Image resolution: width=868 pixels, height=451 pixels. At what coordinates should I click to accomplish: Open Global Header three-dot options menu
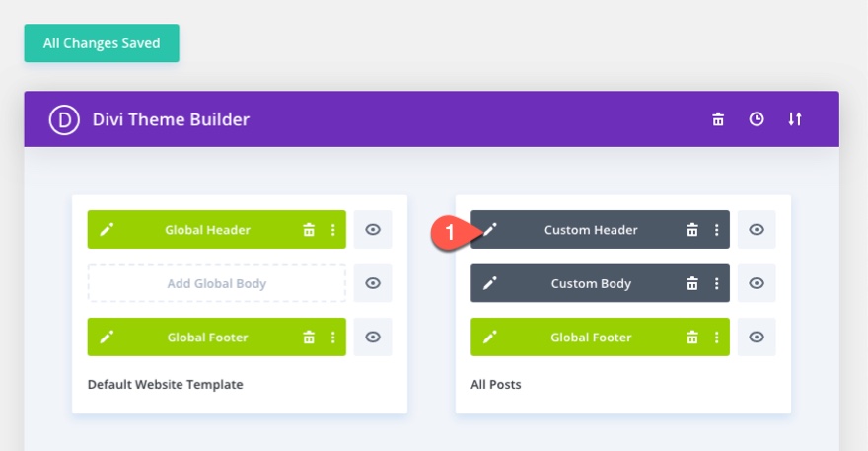click(x=333, y=230)
